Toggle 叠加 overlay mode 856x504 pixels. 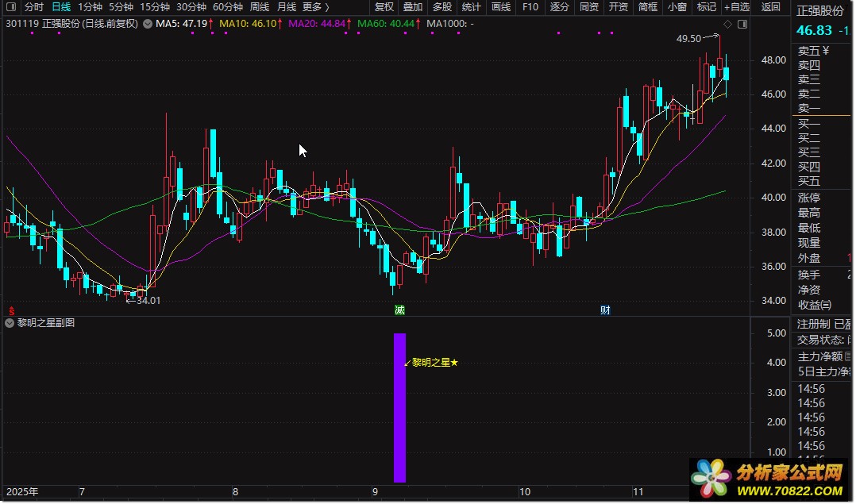pyautogui.click(x=413, y=7)
